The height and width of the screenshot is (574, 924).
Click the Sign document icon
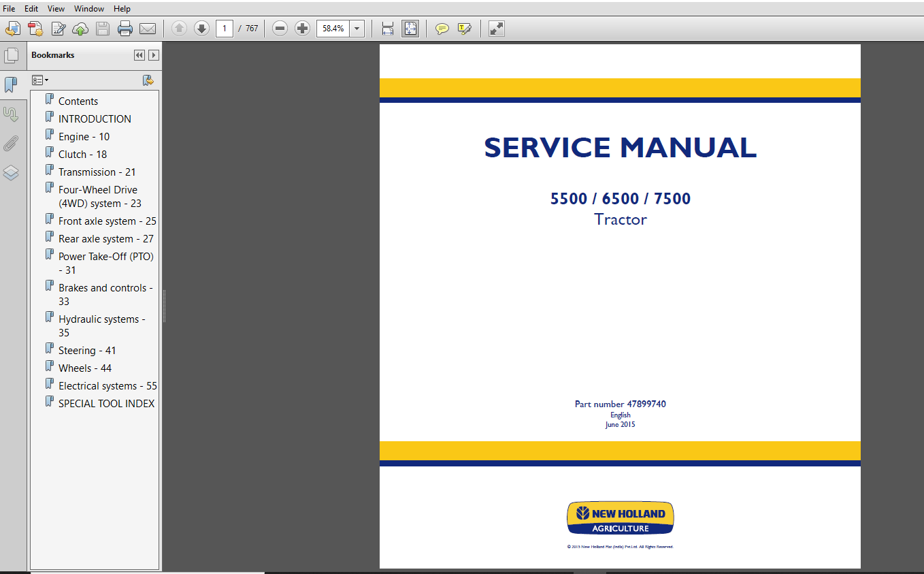(x=59, y=29)
